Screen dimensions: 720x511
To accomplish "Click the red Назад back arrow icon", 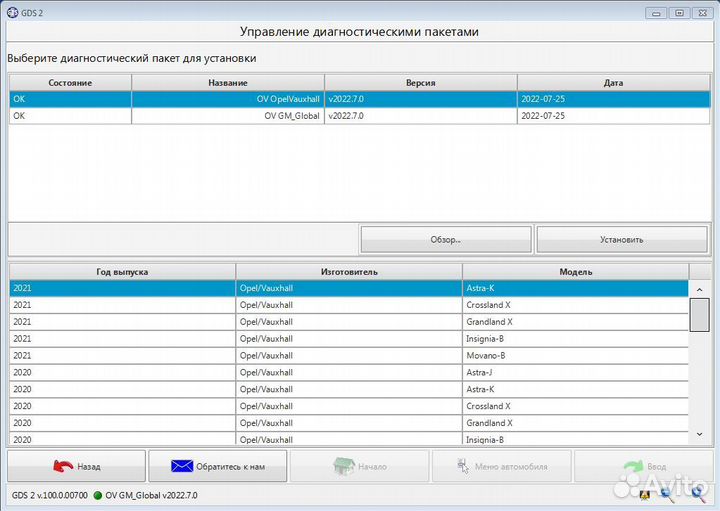I will point(63,466).
